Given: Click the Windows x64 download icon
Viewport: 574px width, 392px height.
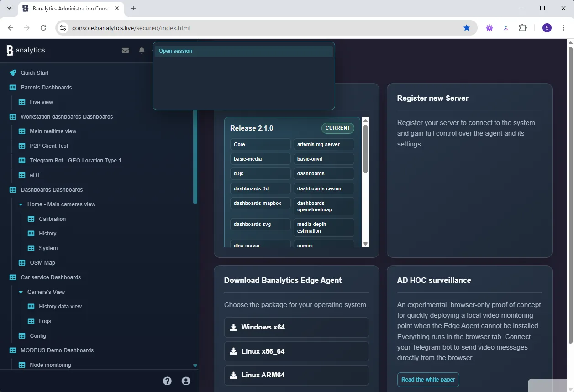Looking at the screenshot, I should [233, 327].
